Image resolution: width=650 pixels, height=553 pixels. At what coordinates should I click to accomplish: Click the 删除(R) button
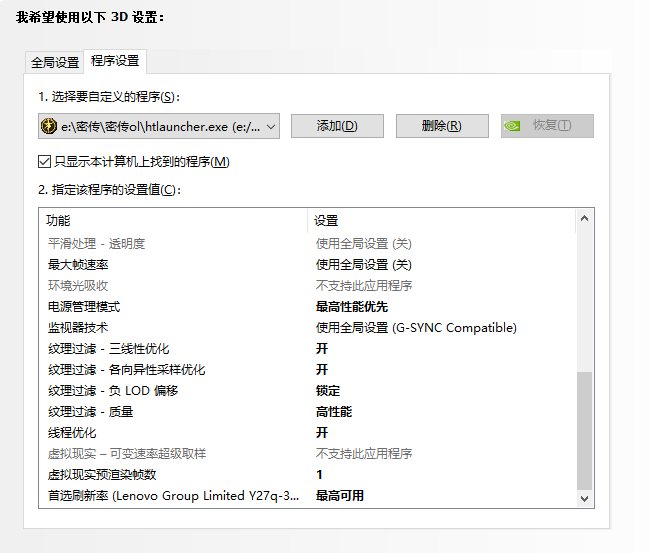pos(442,126)
